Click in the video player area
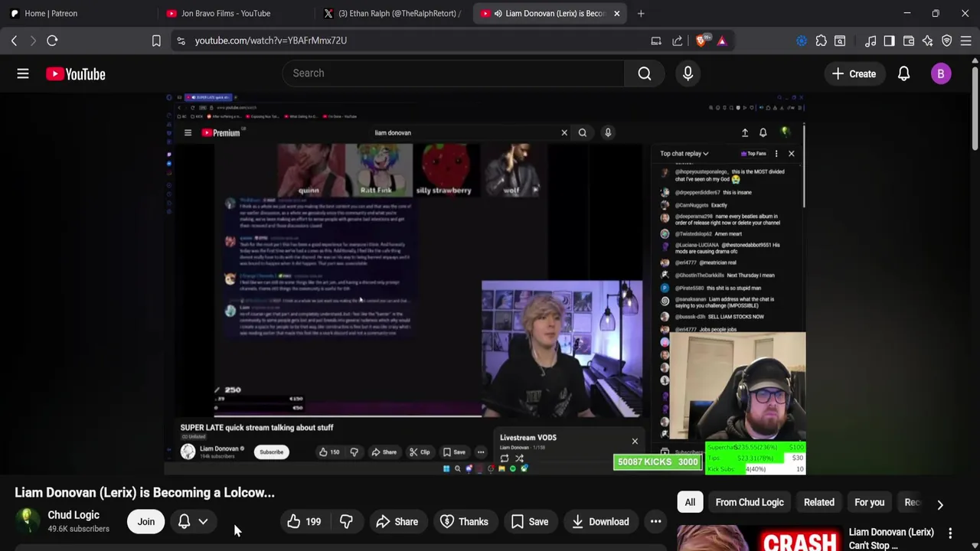Image resolution: width=980 pixels, height=551 pixels. click(485, 284)
